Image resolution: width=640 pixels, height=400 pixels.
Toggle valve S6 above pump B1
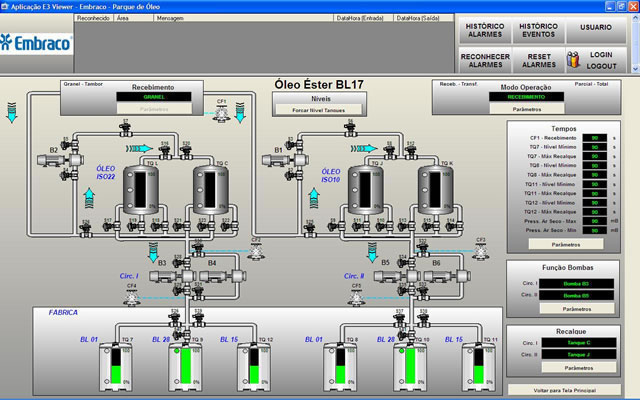click(350, 130)
